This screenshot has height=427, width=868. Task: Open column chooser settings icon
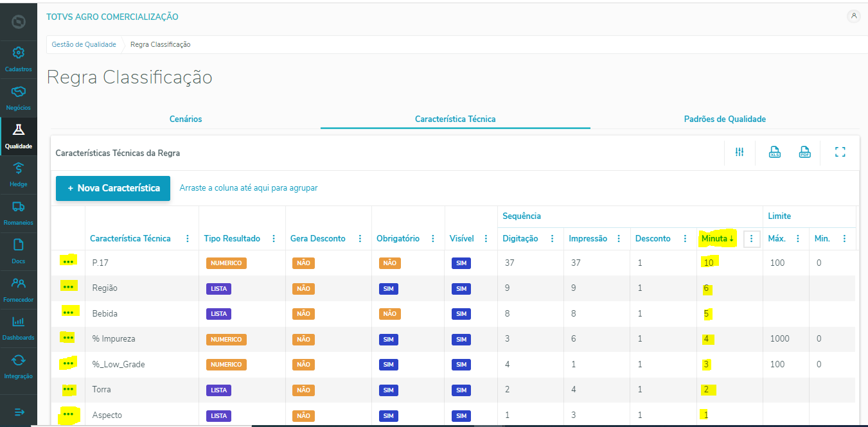(x=740, y=152)
